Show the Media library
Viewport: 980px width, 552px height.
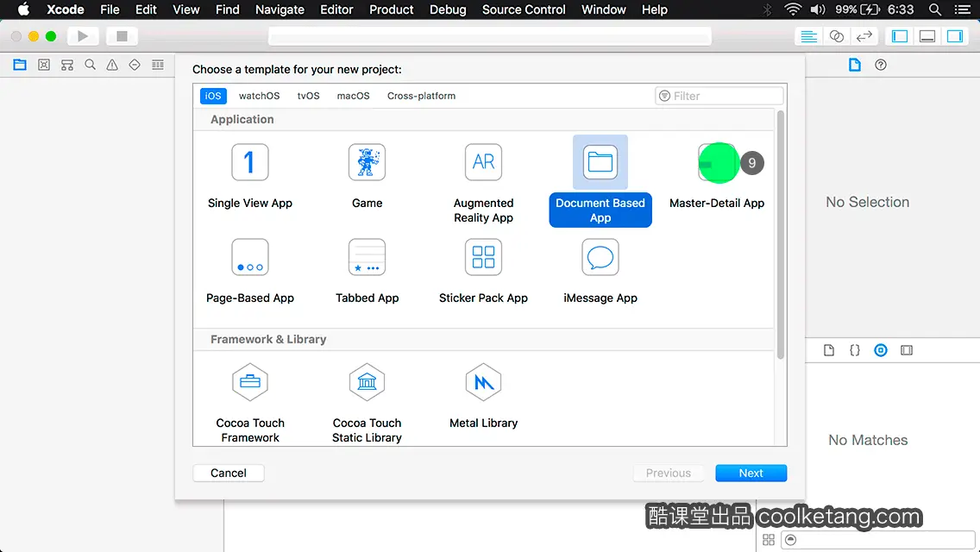click(x=907, y=350)
